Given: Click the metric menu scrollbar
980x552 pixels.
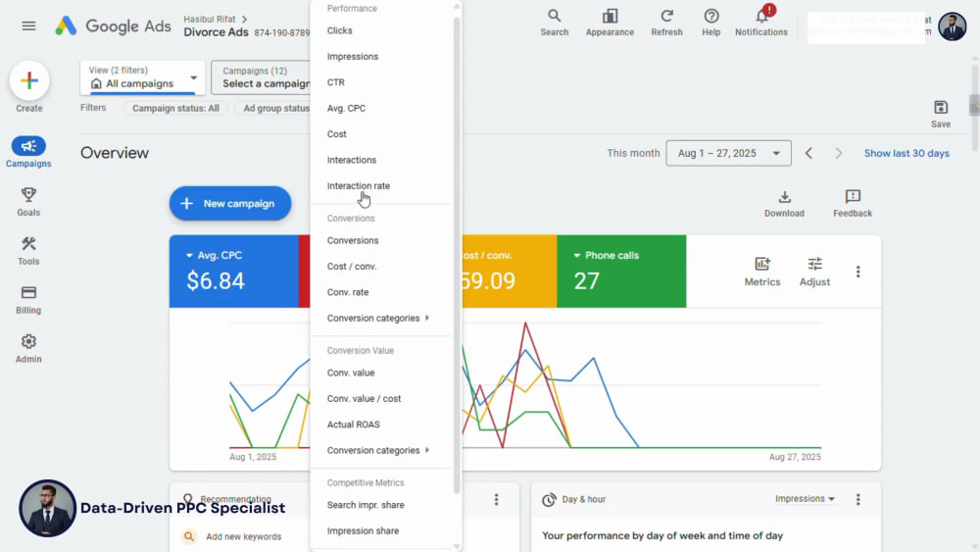Looking at the screenshot, I should click(x=457, y=255).
